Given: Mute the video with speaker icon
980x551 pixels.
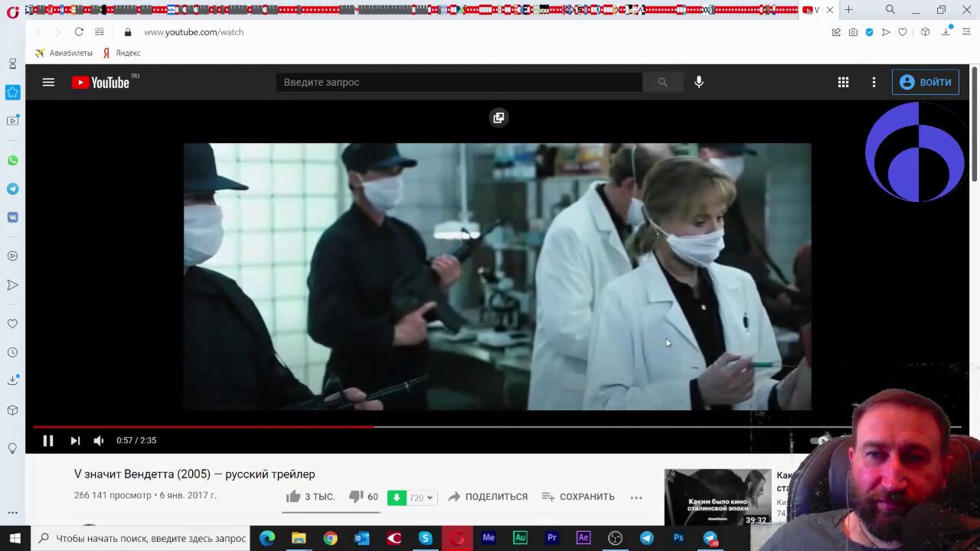Looking at the screenshot, I should click(98, 441).
